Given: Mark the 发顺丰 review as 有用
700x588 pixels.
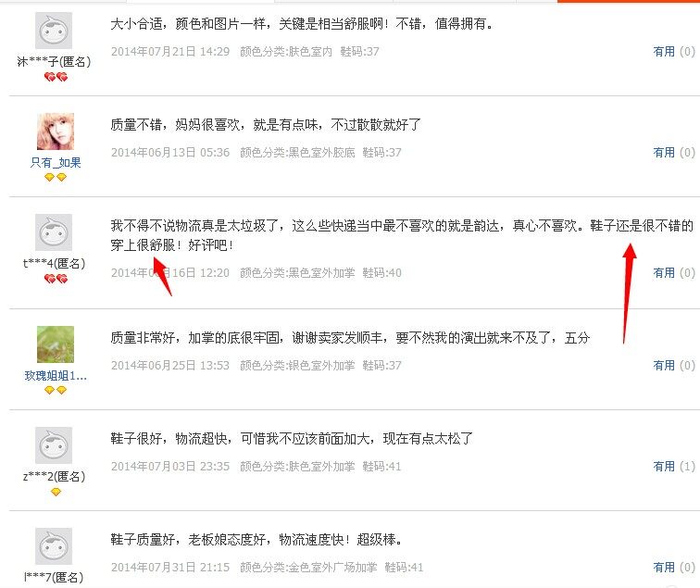Looking at the screenshot, I should [x=664, y=366].
